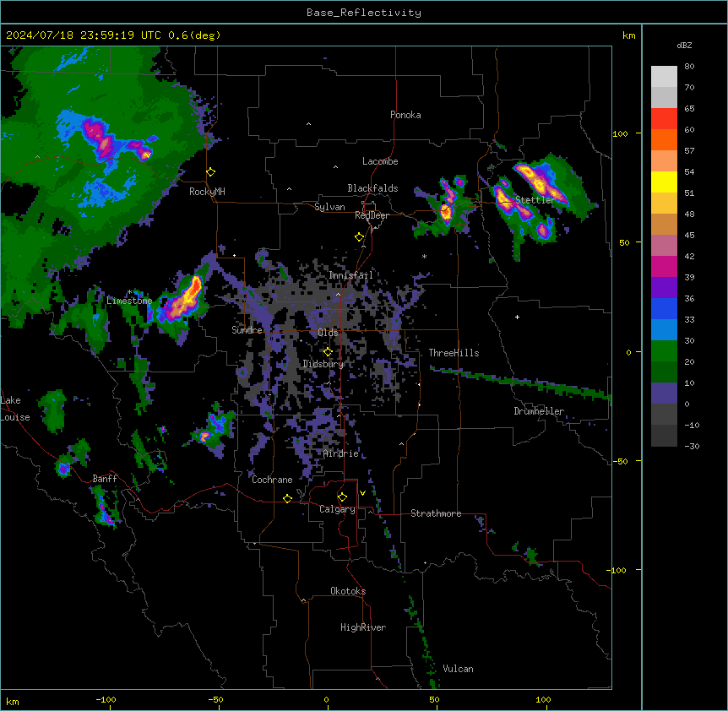Click the Base_Reflectivity title text
Image resolution: width=728 pixels, height=711 pixels.
click(364, 13)
